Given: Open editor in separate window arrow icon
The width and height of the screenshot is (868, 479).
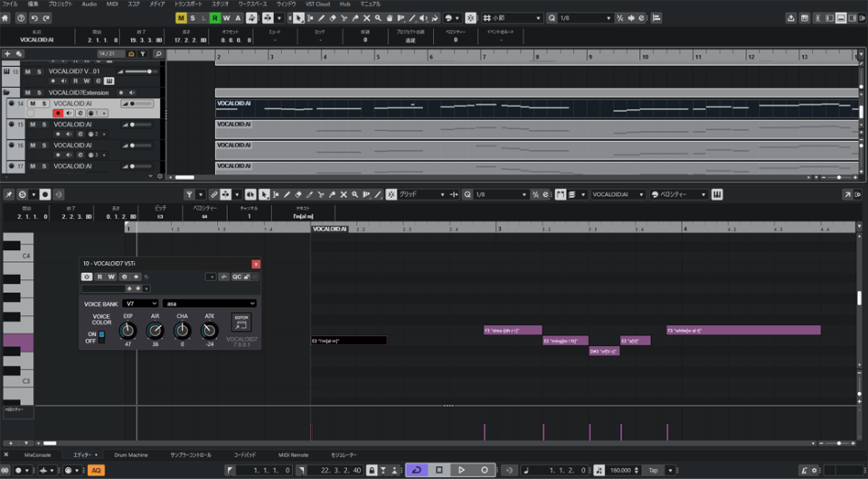Looking at the screenshot, I should 847,194.
